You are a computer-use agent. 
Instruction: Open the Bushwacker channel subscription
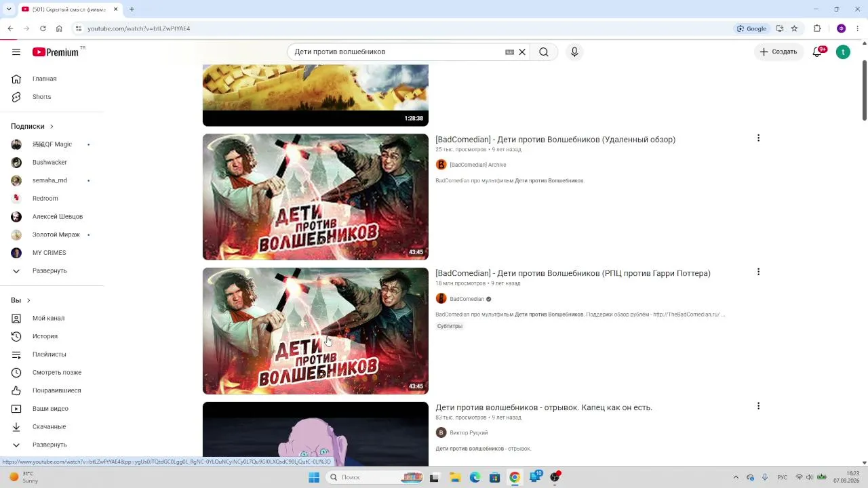tap(50, 163)
